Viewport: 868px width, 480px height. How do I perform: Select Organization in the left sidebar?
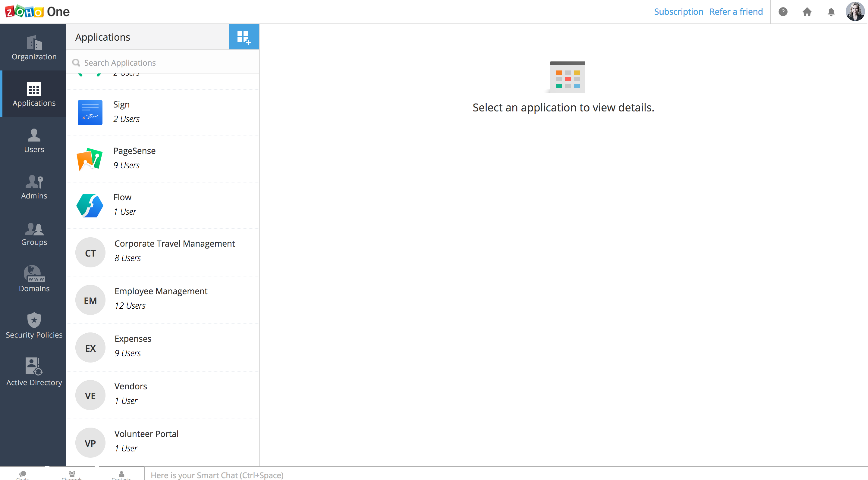point(34,48)
